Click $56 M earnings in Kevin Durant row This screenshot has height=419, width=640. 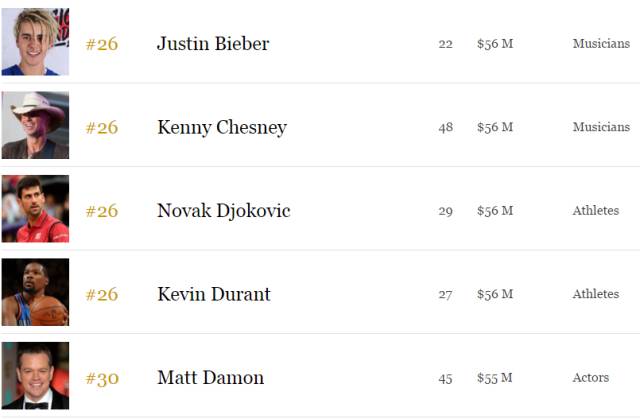(495, 294)
